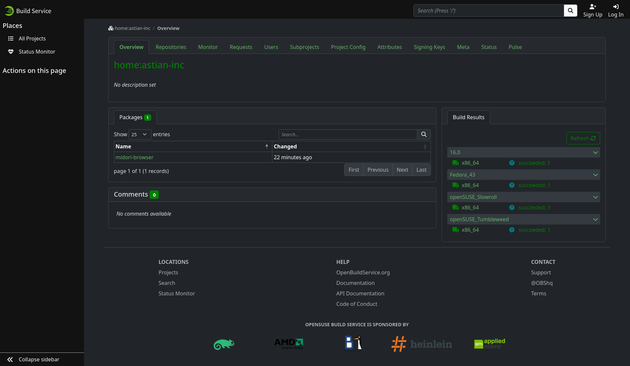Click the Sign Up icon
The height and width of the screenshot is (366, 630).
click(592, 6)
